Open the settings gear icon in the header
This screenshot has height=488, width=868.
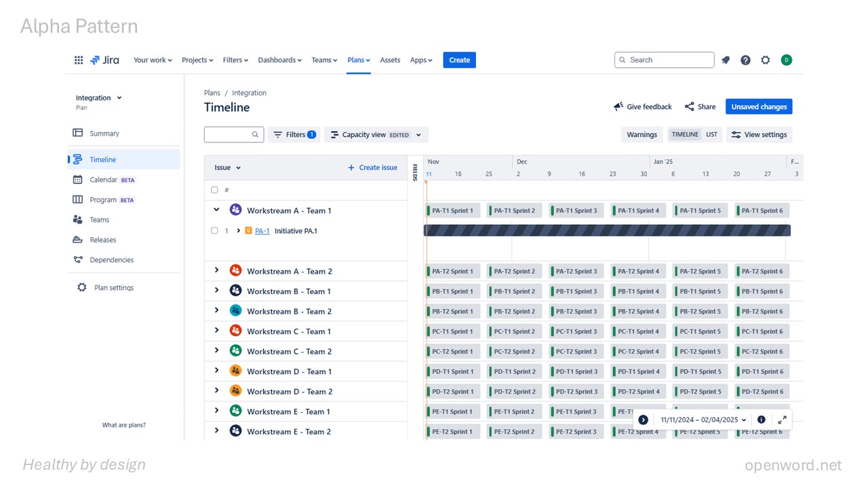click(765, 60)
